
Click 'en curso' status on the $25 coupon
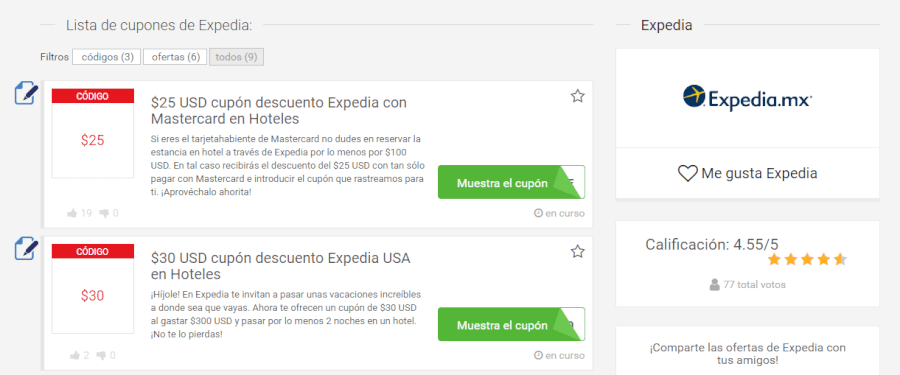[565, 213]
